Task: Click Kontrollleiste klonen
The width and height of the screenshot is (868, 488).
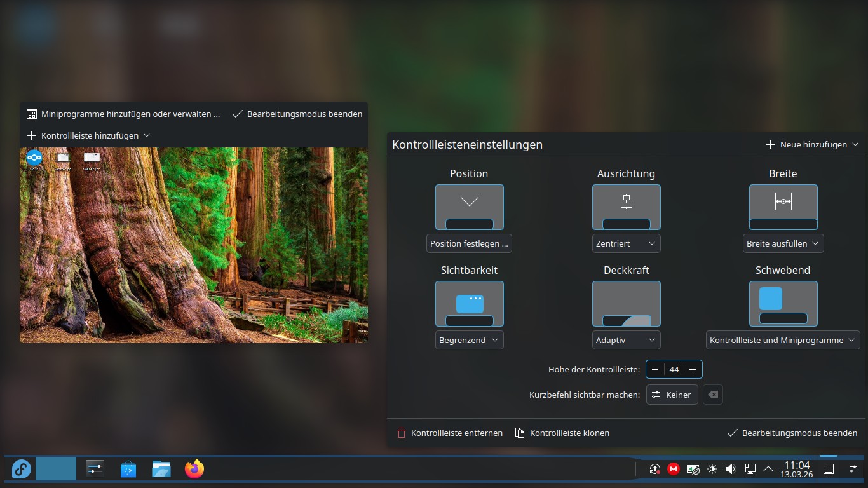Action: point(562,433)
